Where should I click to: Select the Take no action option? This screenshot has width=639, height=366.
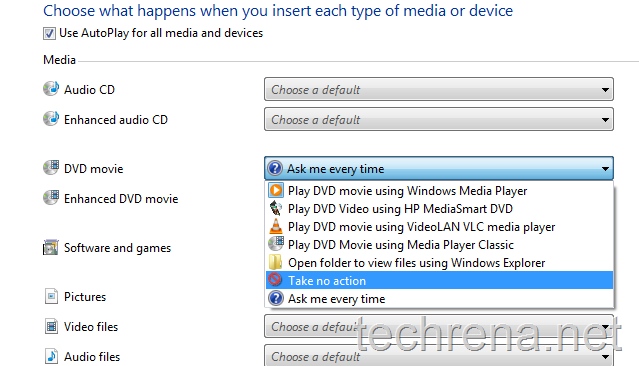[x=439, y=280]
